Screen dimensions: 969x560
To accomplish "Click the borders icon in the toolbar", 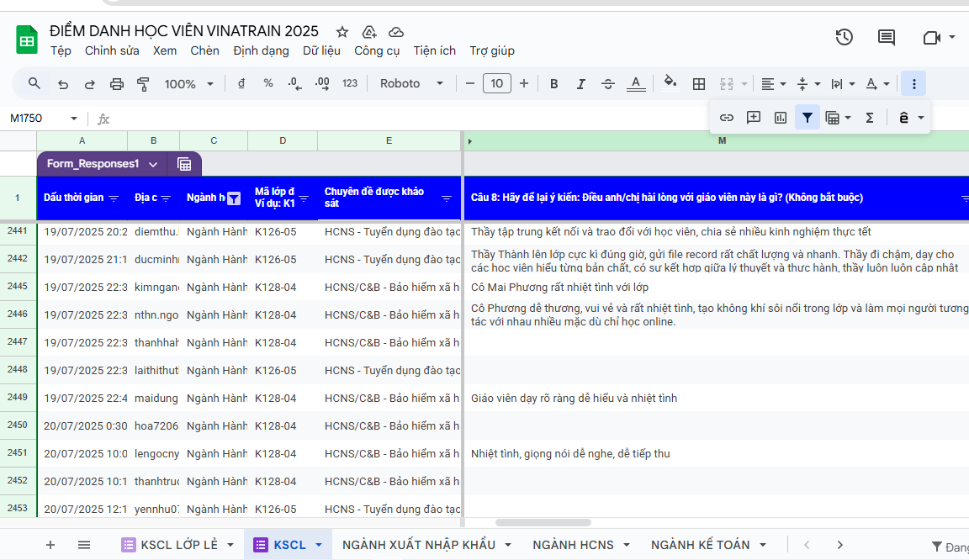I will 698,84.
